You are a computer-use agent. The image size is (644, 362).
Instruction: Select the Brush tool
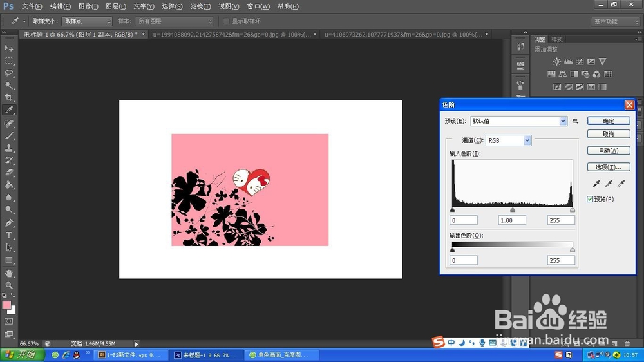(x=8, y=136)
